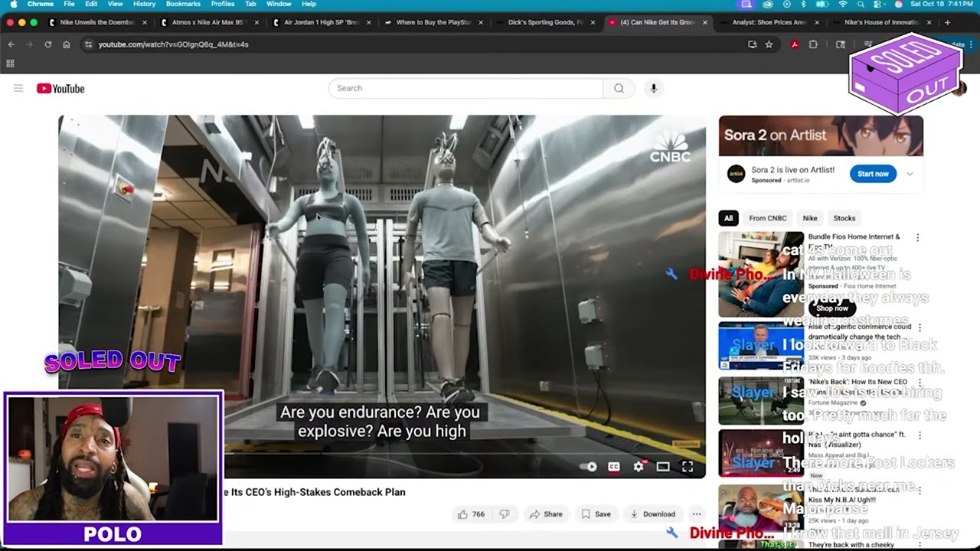Download the video
Image resolution: width=980 pixels, height=551 pixels.
pos(652,514)
